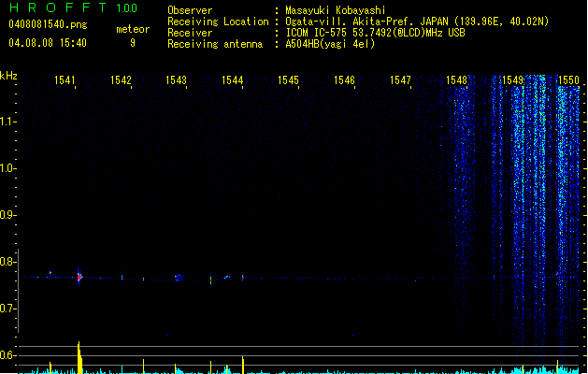
Task: Click the 1550 time marker
Action: click(568, 80)
